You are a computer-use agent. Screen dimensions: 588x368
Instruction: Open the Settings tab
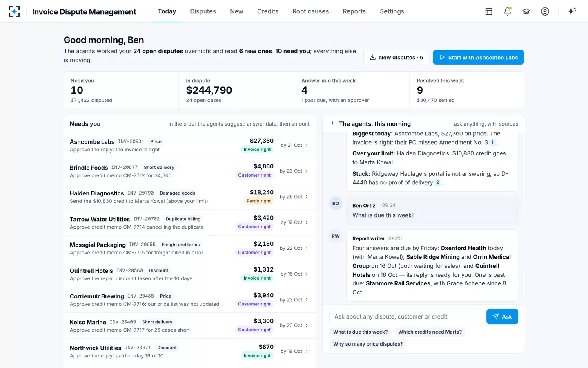pyautogui.click(x=392, y=11)
